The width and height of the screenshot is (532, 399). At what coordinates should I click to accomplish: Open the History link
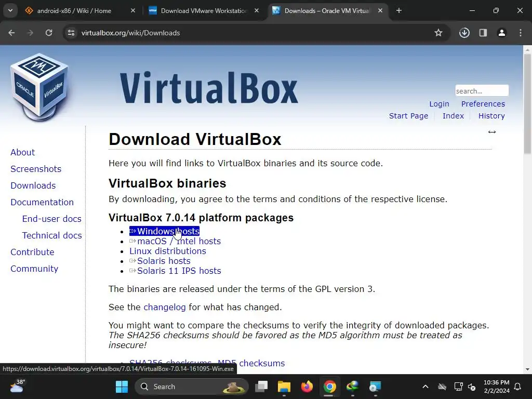pyautogui.click(x=491, y=116)
